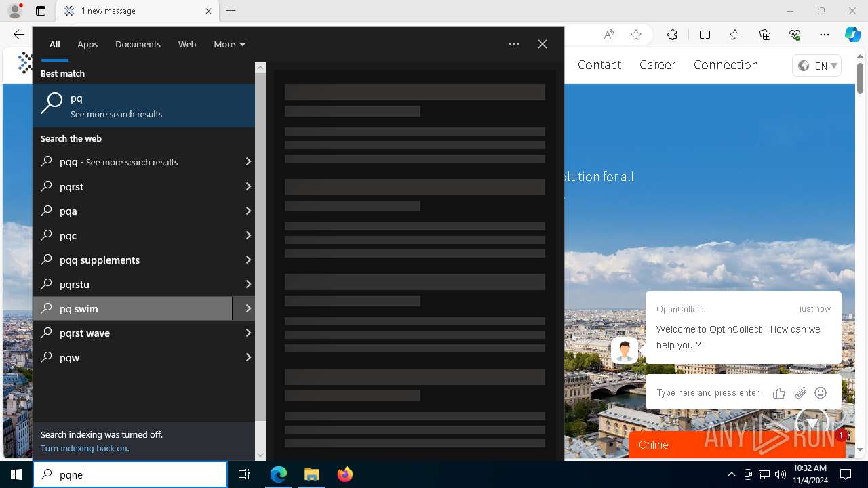Open best match 'pq' search result
Viewport: 868px width, 488px height.
tap(144, 105)
